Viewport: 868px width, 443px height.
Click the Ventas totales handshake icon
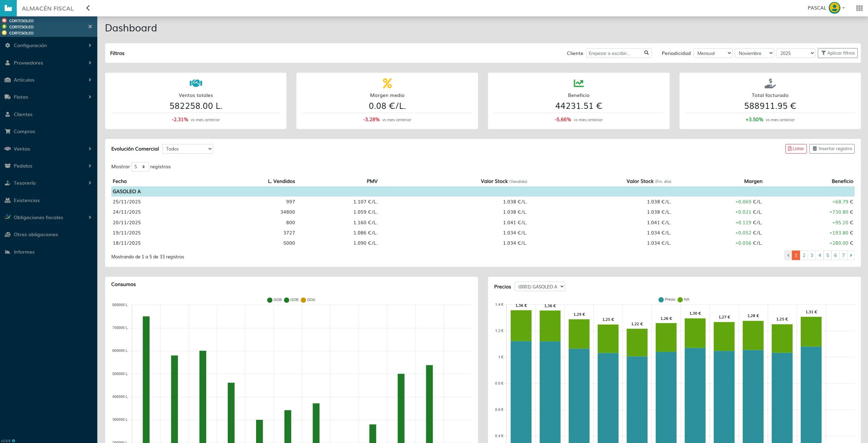[196, 83]
